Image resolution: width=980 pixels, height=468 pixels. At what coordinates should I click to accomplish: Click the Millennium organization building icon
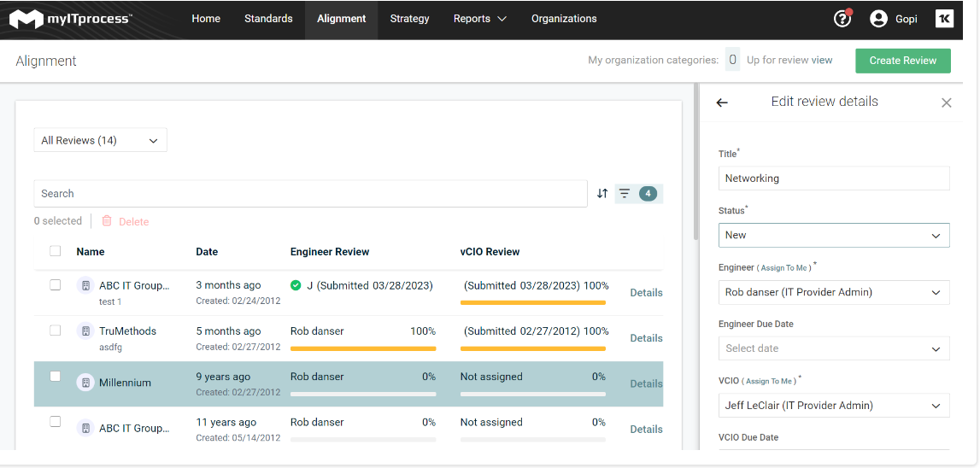coord(85,383)
